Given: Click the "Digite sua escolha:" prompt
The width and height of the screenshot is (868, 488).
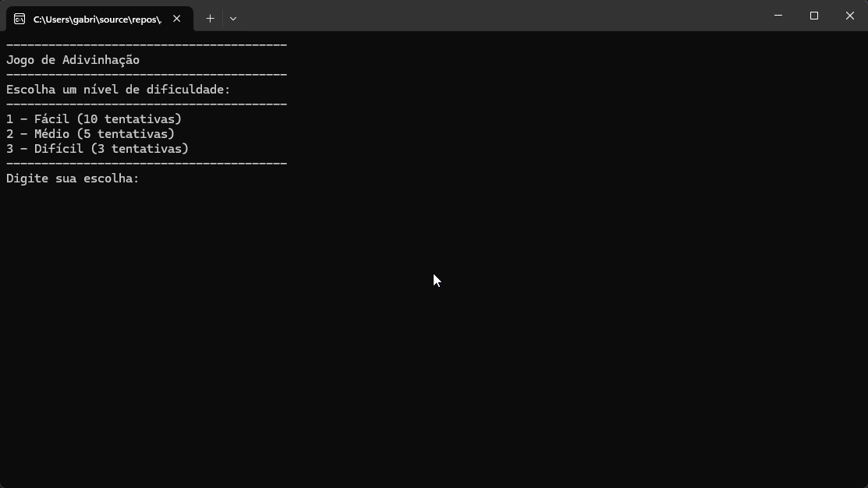Looking at the screenshot, I should pyautogui.click(x=73, y=179).
